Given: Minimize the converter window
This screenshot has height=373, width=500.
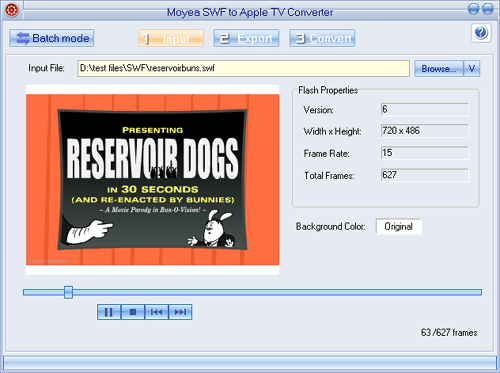Looking at the screenshot, I should click(x=473, y=9).
